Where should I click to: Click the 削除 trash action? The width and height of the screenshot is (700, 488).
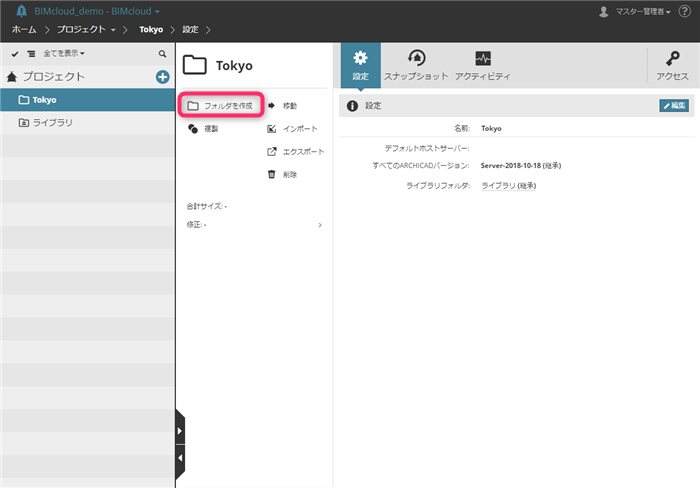282,175
